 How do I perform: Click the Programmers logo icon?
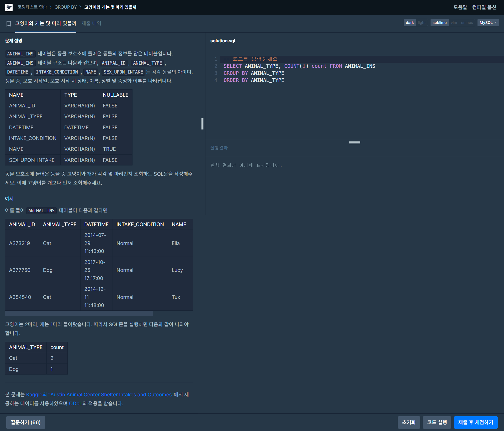pyautogui.click(x=9, y=7)
